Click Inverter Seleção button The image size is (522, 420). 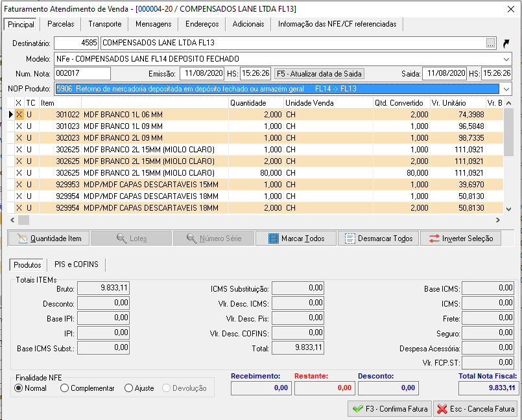pos(460,239)
